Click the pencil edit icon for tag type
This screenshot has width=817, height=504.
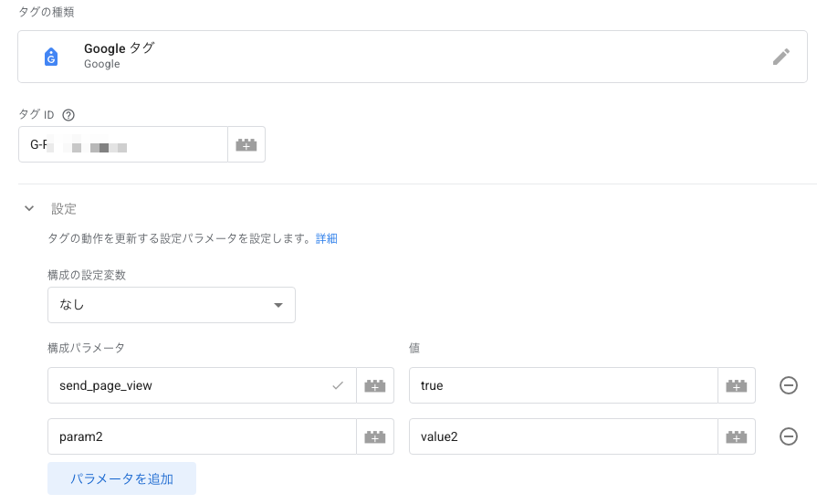(x=781, y=57)
